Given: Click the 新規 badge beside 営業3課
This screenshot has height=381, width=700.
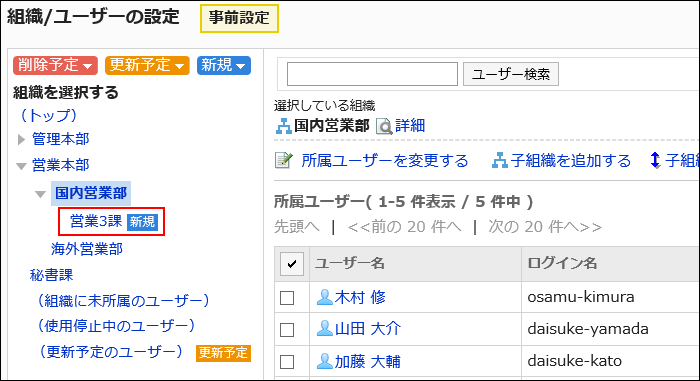Looking at the screenshot, I should coord(142,222).
